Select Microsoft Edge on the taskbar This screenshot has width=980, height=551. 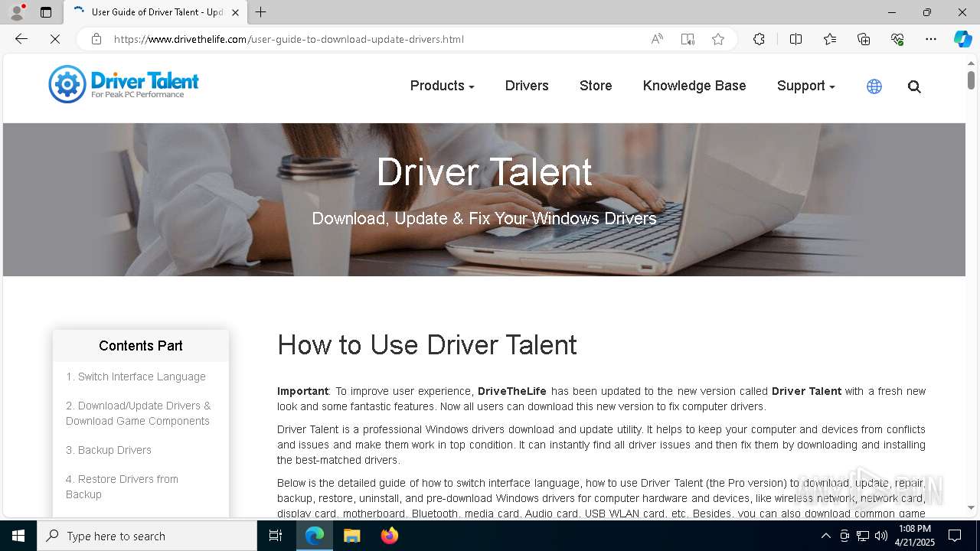click(315, 536)
